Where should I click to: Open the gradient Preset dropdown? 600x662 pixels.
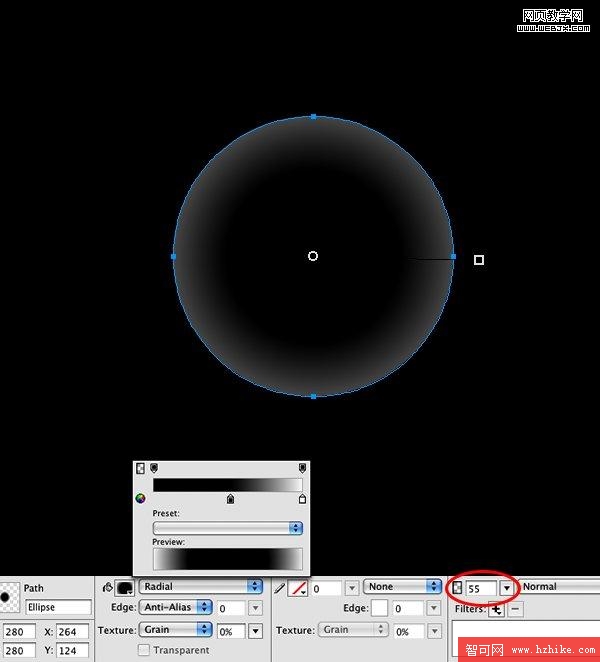[227, 527]
